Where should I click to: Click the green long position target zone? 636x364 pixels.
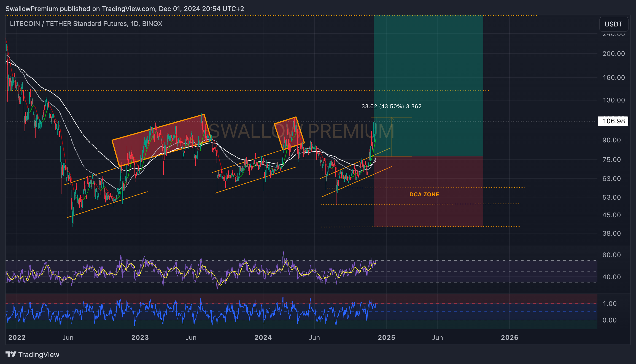tap(428, 86)
